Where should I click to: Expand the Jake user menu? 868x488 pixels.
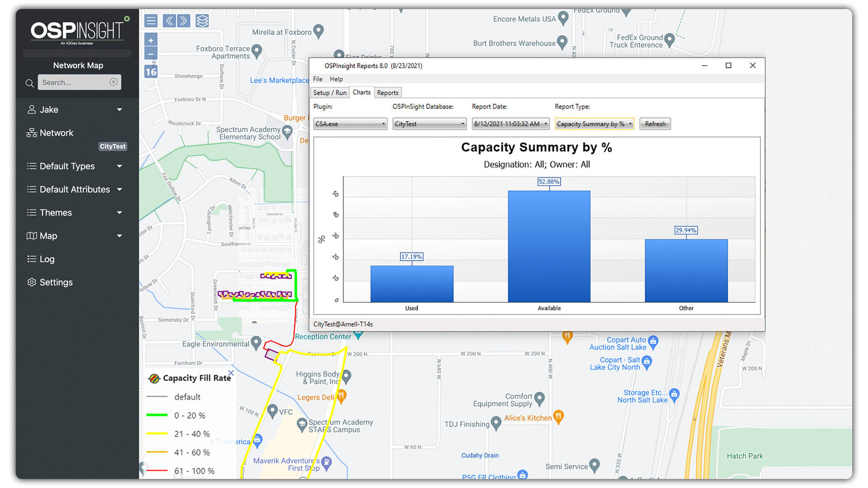pyautogui.click(x=119, y=110)
